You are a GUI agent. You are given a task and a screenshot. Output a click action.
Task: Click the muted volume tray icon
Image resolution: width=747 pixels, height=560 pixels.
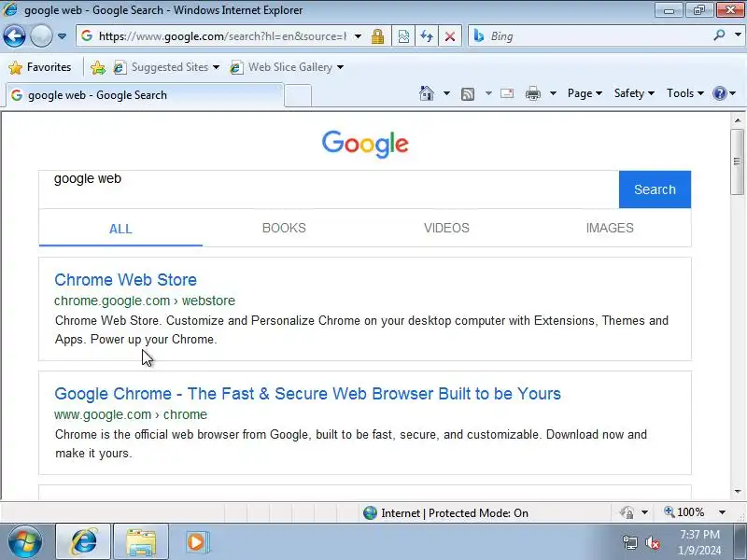coord(652,542)
